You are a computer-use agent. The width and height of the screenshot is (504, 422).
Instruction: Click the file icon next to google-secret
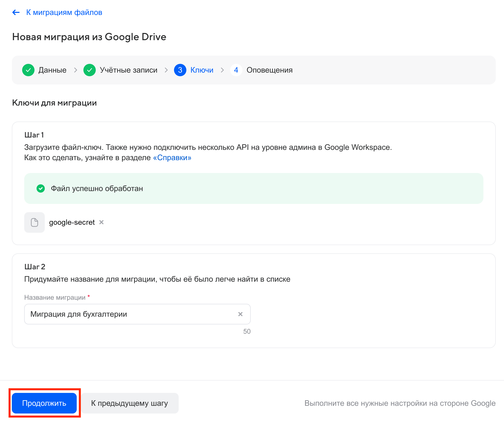tap(34, 222)
